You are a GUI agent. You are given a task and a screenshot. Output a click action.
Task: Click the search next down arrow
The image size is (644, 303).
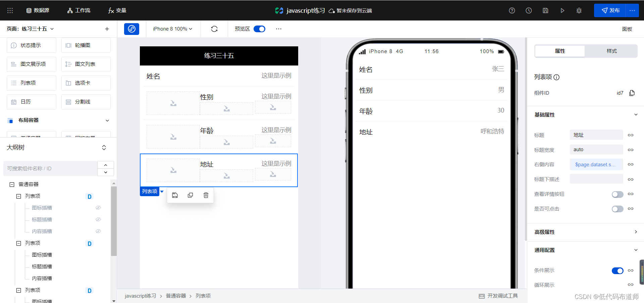[106, 172]
